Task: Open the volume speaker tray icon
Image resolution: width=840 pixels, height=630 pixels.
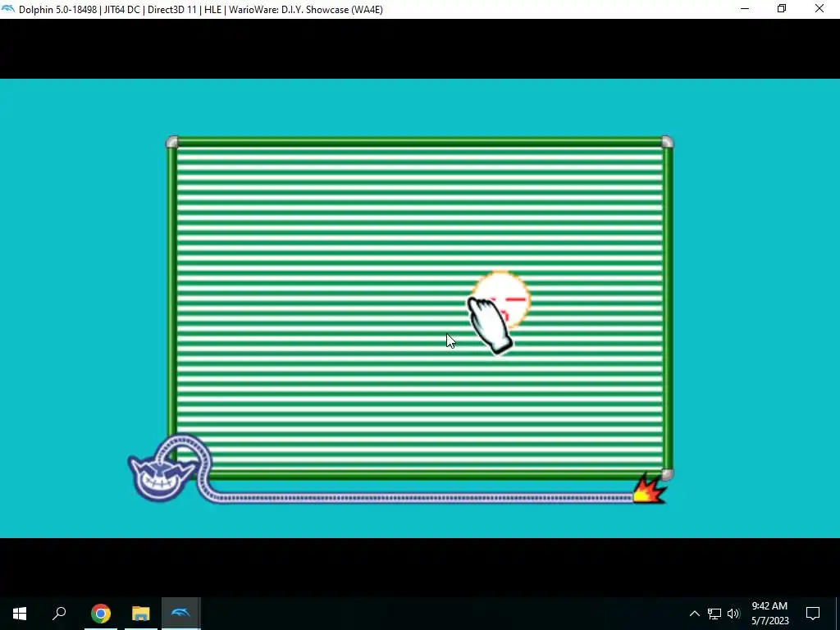Action: pos(733,614)
